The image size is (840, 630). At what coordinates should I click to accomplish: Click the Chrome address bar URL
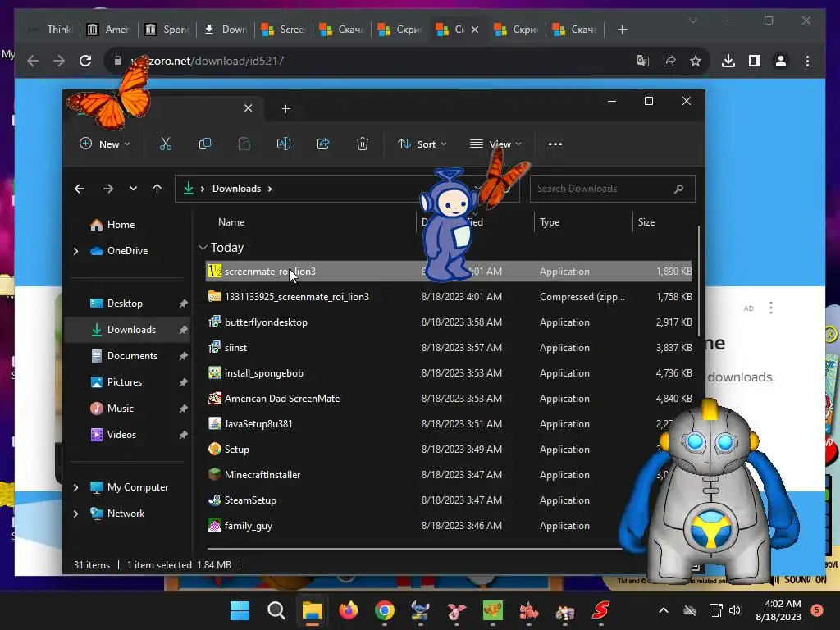tap(208, 61)
